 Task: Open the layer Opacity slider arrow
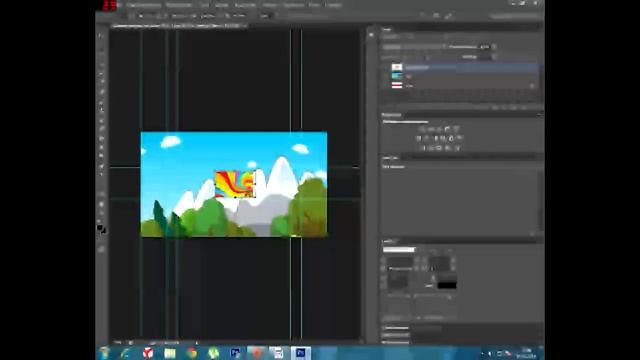point(494,47)
